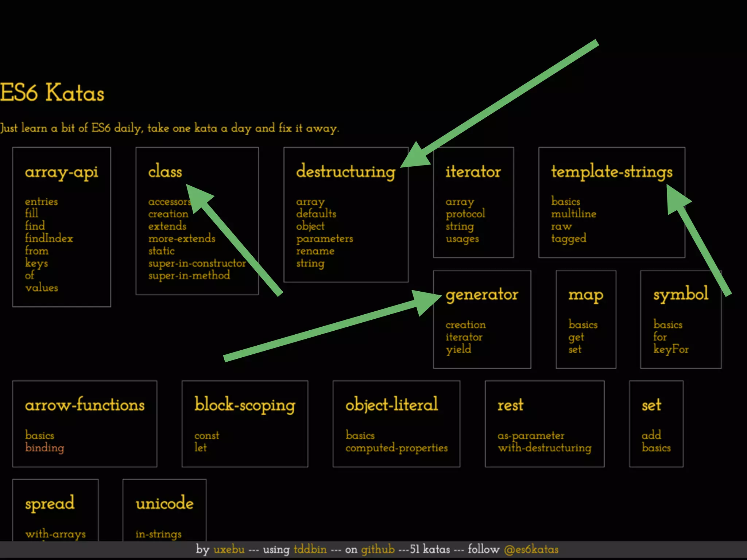Open the symbol keyFor kata
The width and height of the screenshot is (747, 560).
coord(671,349)
